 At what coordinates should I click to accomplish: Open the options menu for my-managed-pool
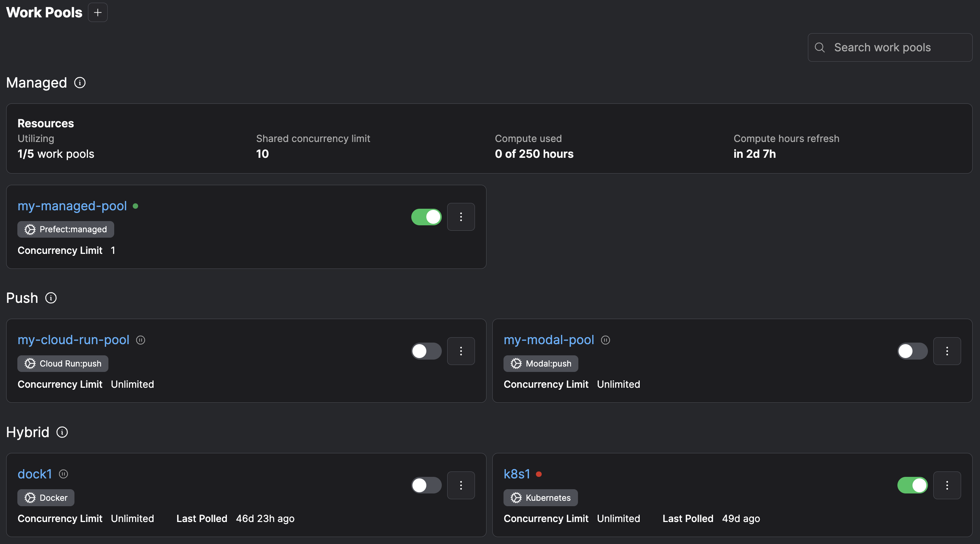(461, 217)
